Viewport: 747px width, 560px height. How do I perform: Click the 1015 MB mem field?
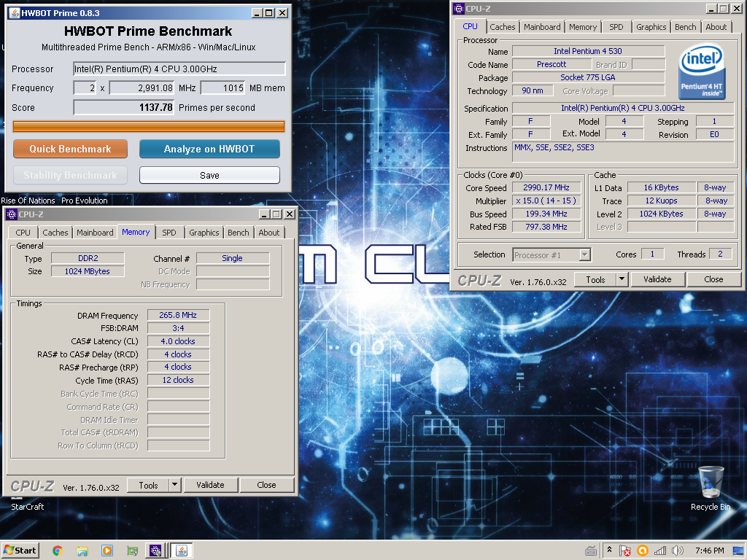coord(222,88)
